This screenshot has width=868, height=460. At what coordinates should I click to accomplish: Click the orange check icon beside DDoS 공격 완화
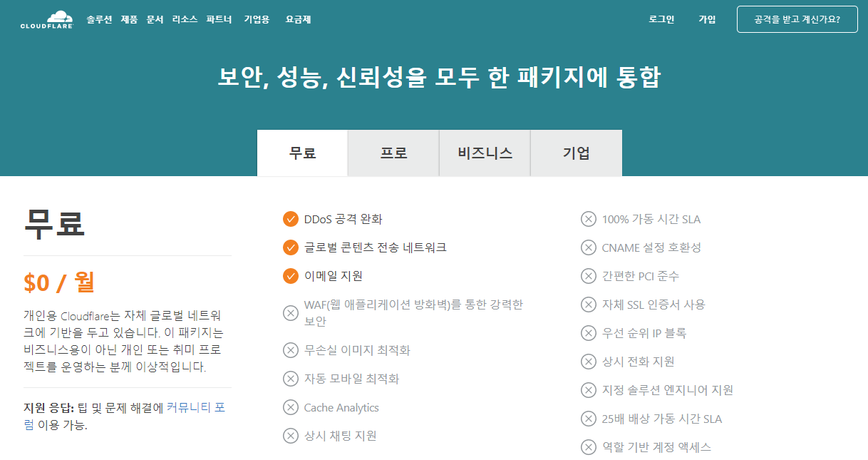(x=291, y=219)
